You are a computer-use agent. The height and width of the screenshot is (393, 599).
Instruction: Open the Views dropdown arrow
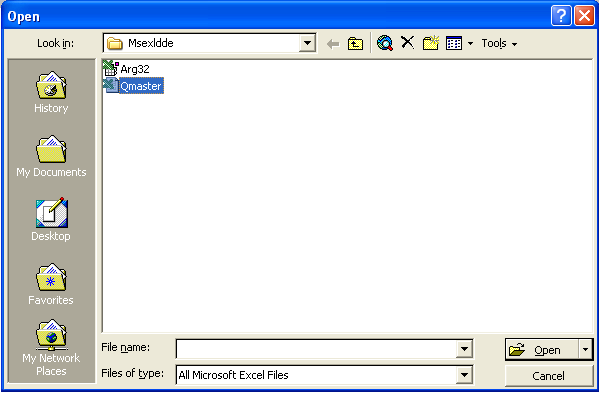(471, 44)
